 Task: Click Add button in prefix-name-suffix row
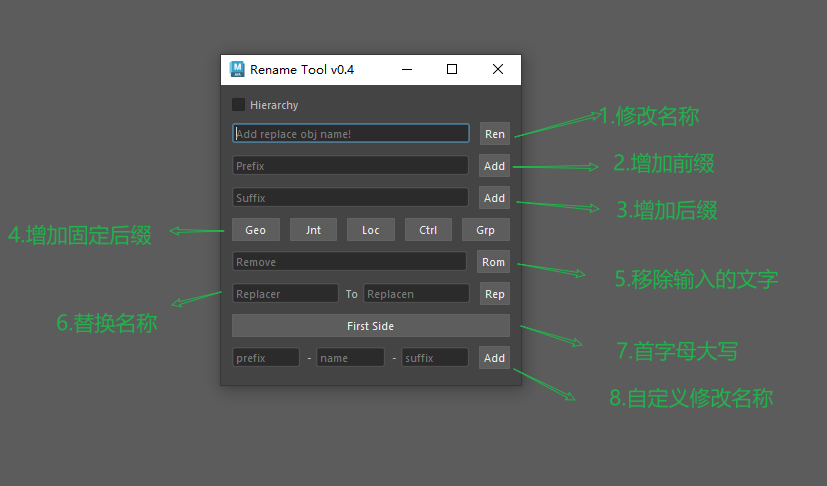[x=494, y=358]
